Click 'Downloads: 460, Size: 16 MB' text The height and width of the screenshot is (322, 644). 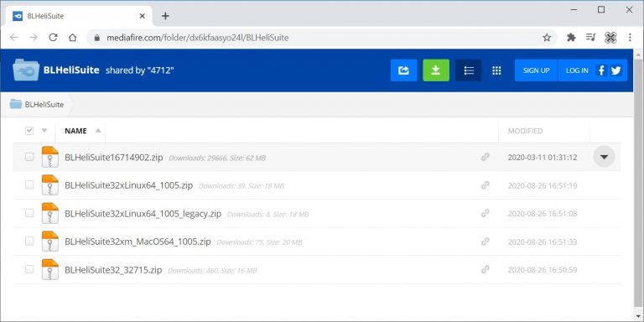(x=212, y=270)
